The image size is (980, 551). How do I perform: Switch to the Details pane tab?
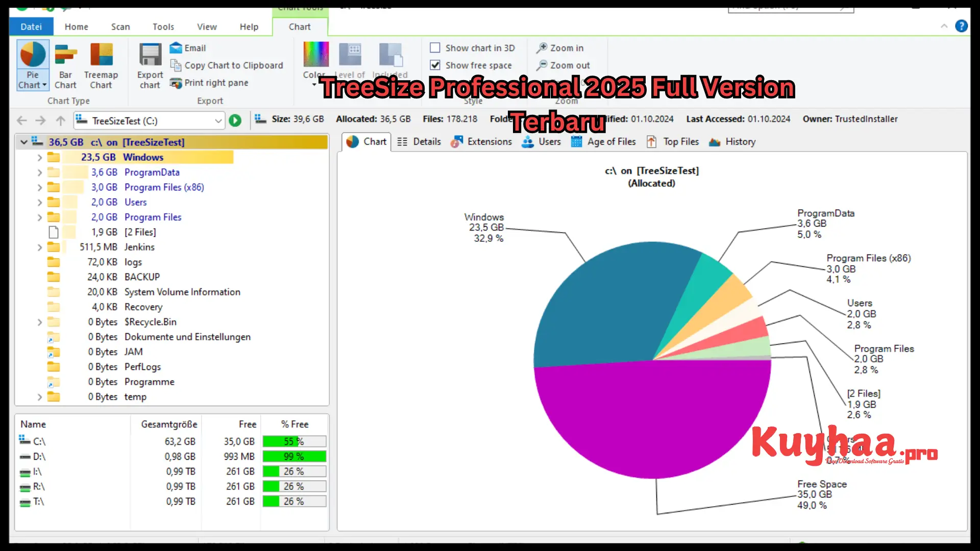pos(419,142)
